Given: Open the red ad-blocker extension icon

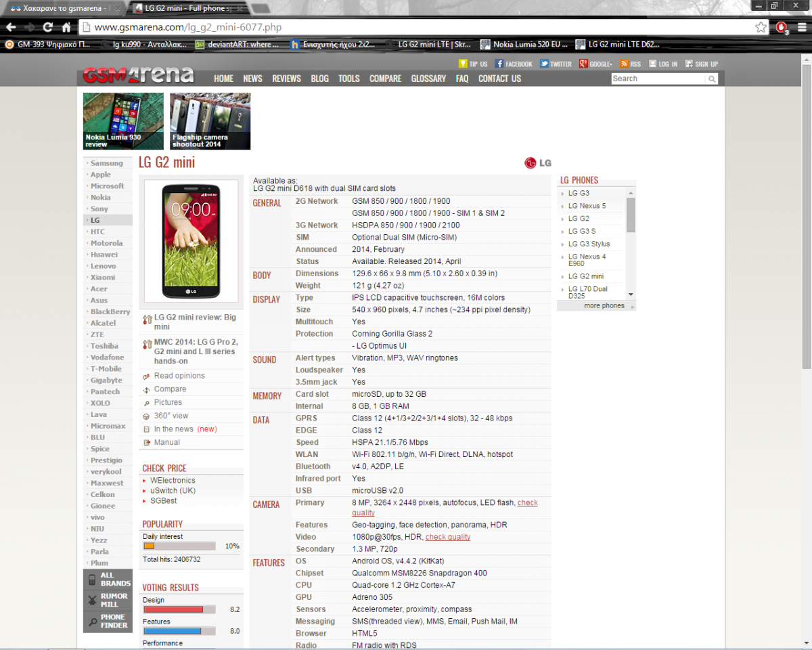Looking at the screenshot, I should coord(782,27).
